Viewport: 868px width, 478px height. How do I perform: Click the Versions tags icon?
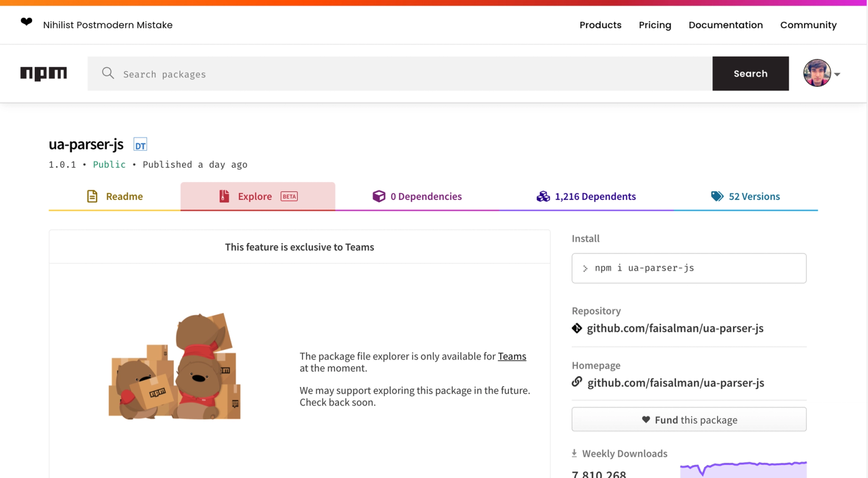(717, 196)
